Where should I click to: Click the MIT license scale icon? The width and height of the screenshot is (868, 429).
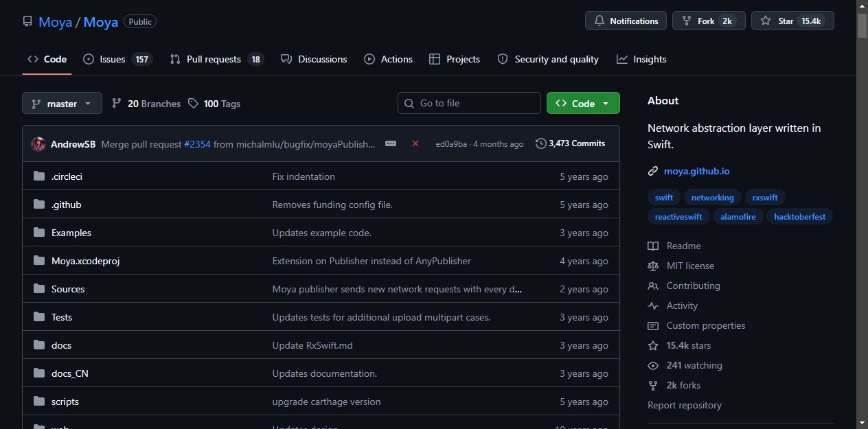653,266
